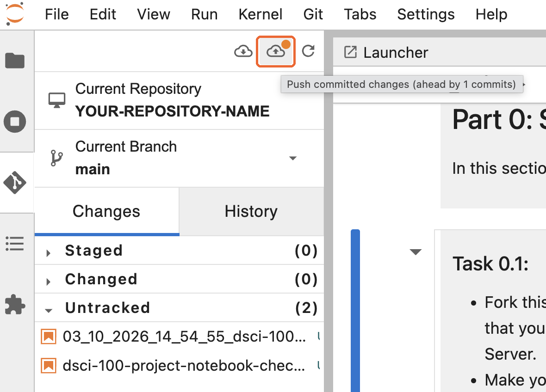Select untracked file 03_10_2026_14_54_55_dsci-100
This screenshot has width=546, height=392.
click(x=180, y=337)
